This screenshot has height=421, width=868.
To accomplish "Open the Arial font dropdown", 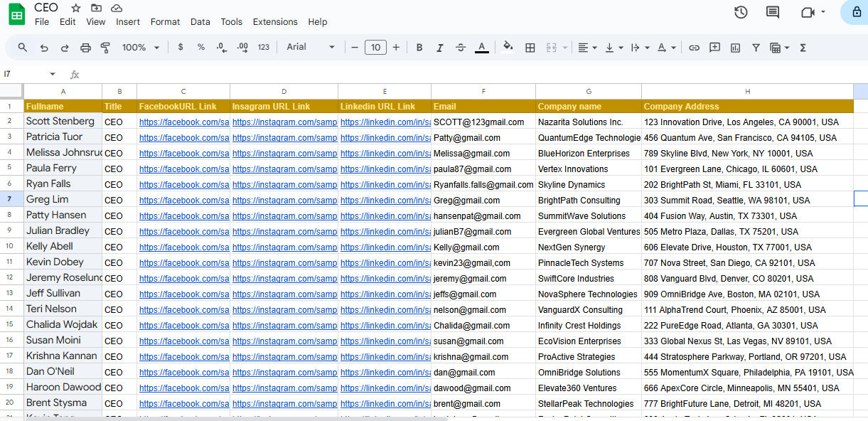I will (311, 47).
